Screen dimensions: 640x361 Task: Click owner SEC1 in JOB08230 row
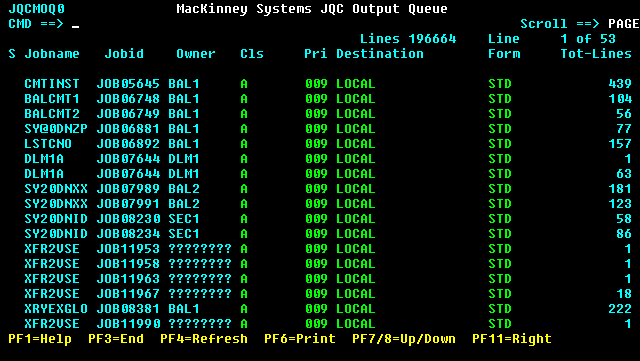[184, 219]
